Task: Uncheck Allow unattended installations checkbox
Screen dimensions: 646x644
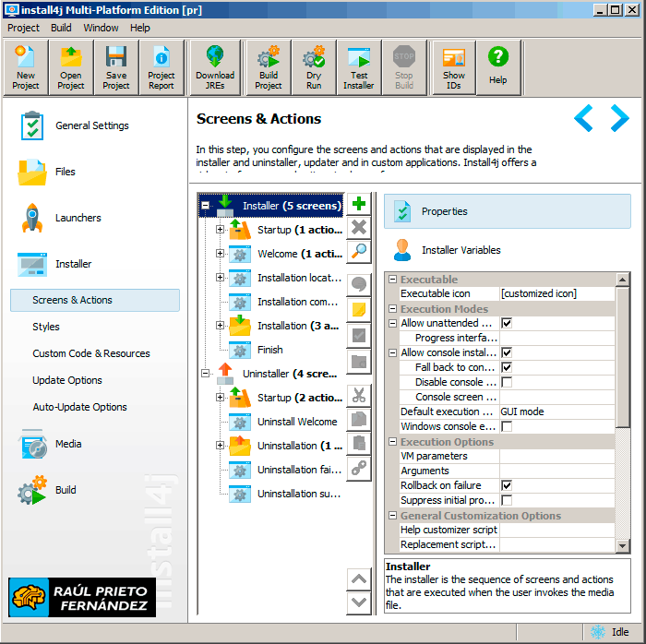Action: pyautogui.click(x=507, y=324)
